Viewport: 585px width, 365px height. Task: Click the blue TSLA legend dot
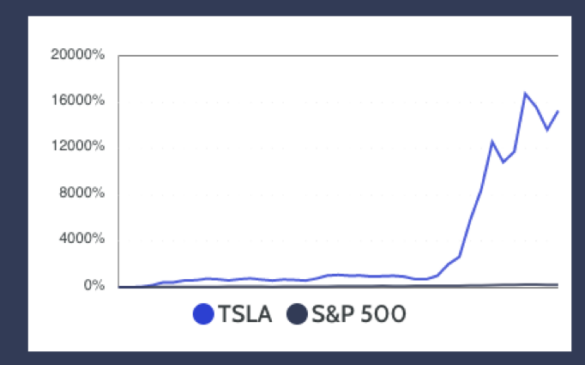click(x=203, y=314)
